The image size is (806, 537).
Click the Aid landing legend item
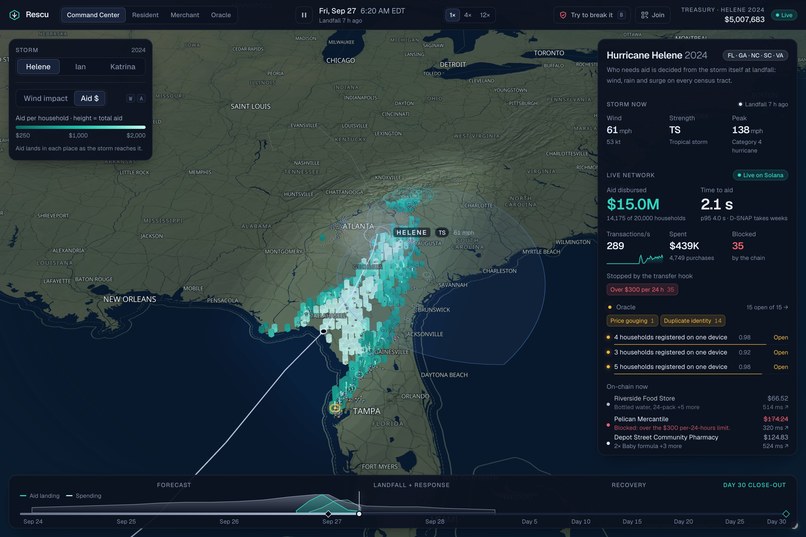(40, 496)
